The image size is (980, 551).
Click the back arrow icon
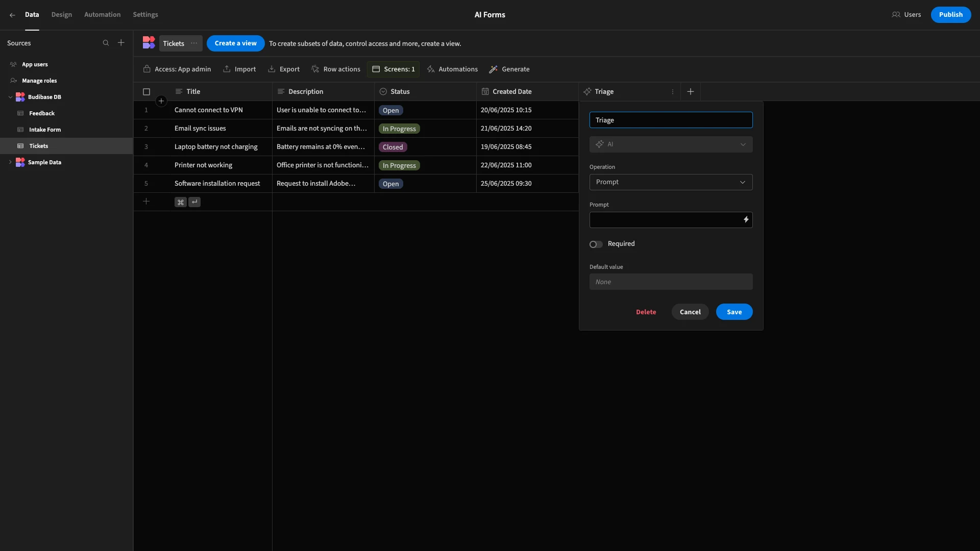pyautogui.click(x=12, y=15)
